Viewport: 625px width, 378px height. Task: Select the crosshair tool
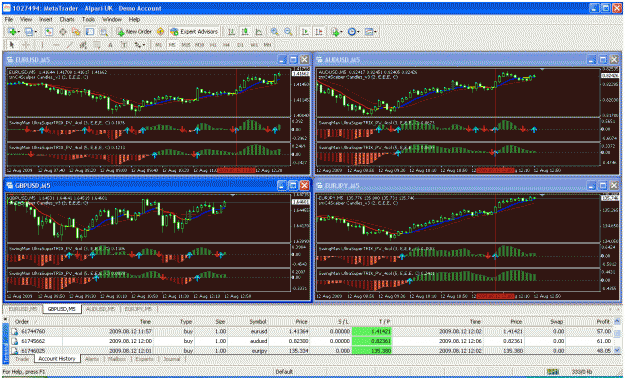click(x=26, y=45)
